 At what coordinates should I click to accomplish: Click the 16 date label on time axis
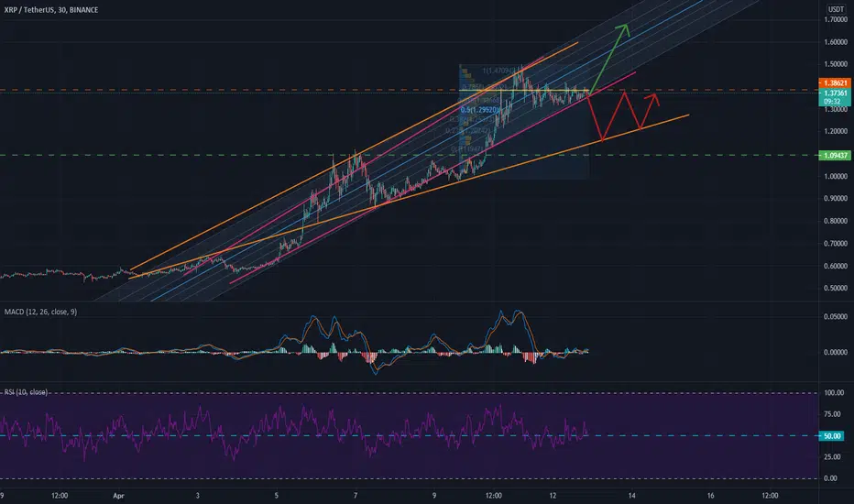[x=711, y=496]
